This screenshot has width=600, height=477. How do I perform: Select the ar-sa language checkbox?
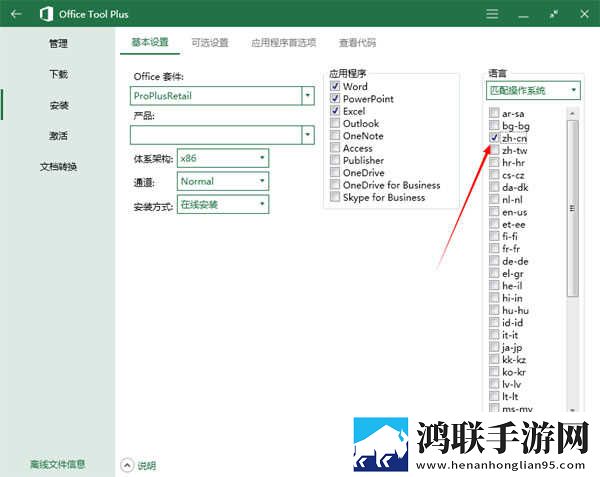494,113
